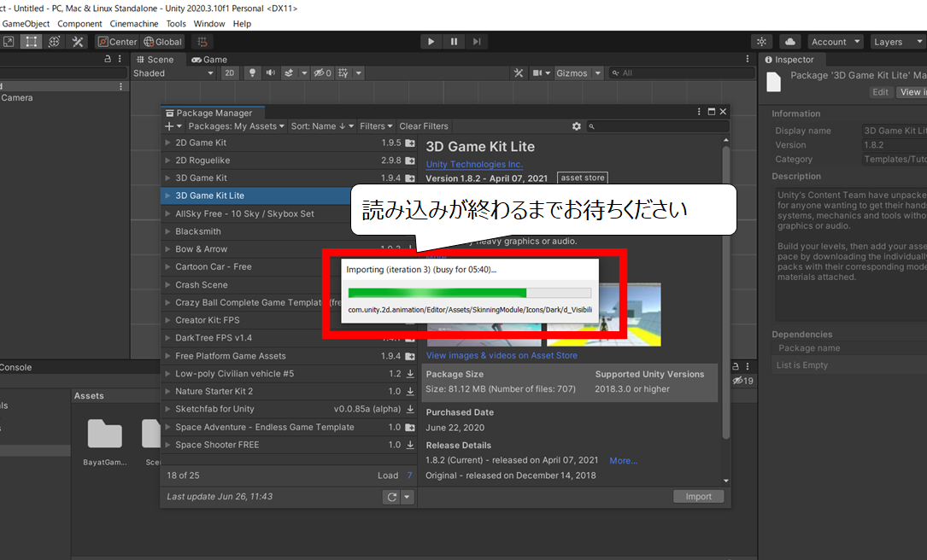
Task: Click import icon for 2D Game Kit
Action: click(410, 143)
